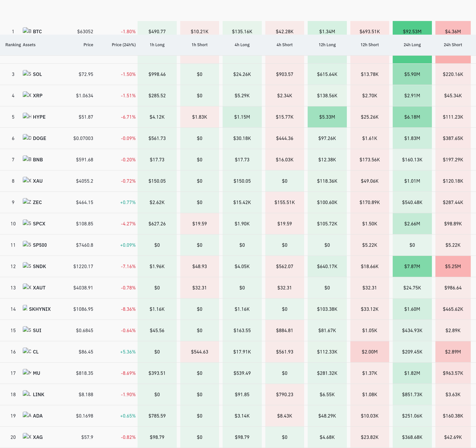Select CL price change "+5.36%"
476x448 pixels.
[128, 352]
